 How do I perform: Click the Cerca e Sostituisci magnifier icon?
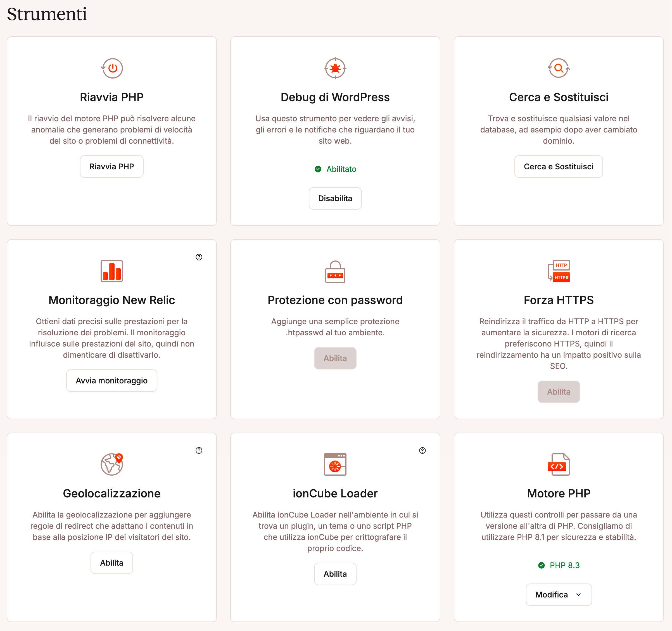[x=559, y=68]
